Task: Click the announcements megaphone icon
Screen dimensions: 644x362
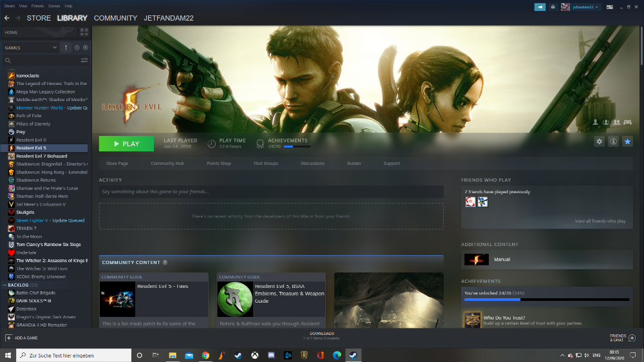Action: pos(540,6)
